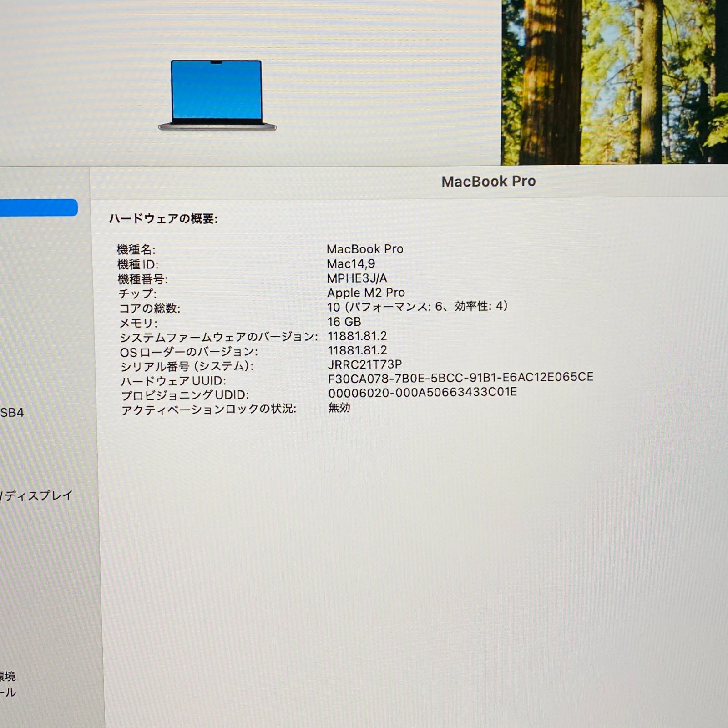This screenshot has height=728, width=728.
Task: Click the MacBook Pro window title
Action: click(x=489, y=181)
